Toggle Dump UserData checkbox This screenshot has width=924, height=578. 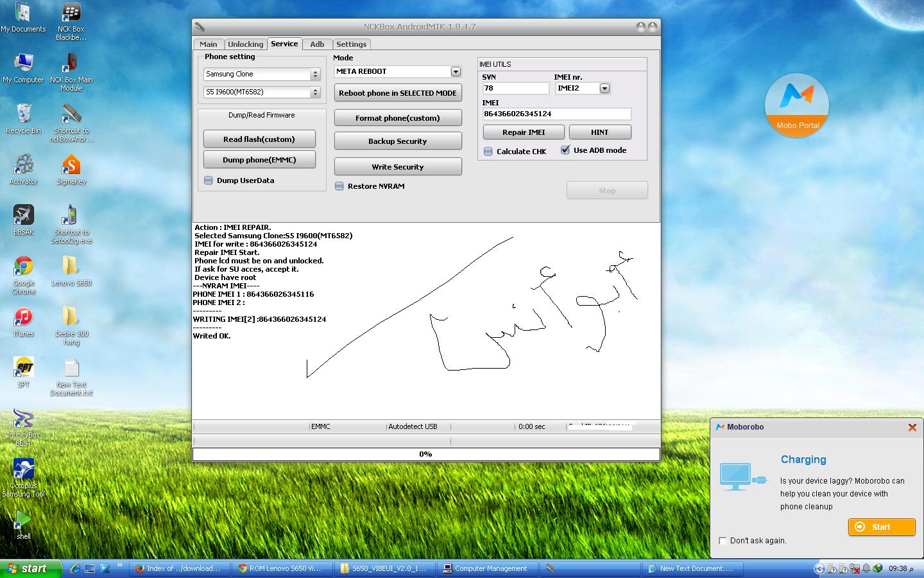coord(208,180)
